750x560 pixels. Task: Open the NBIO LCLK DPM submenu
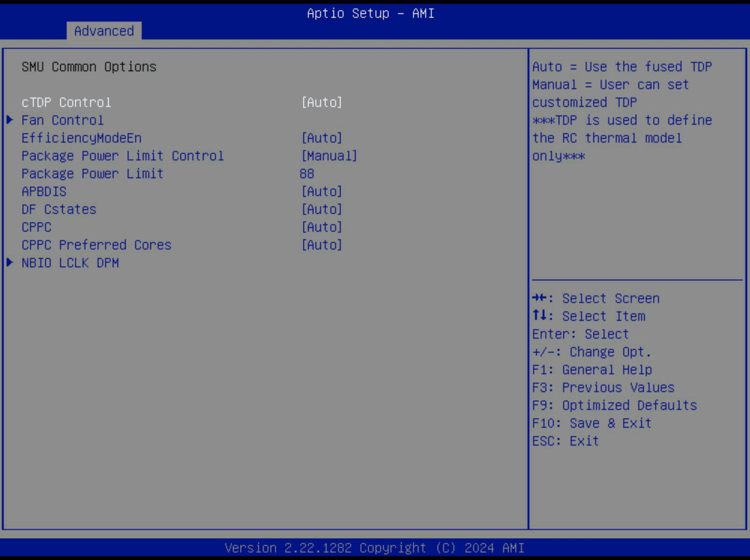(70, 263)
